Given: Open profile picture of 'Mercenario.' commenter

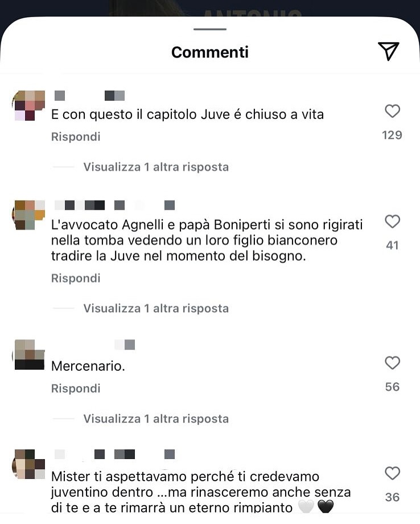Looking at the screenshot, I should 29,355.
